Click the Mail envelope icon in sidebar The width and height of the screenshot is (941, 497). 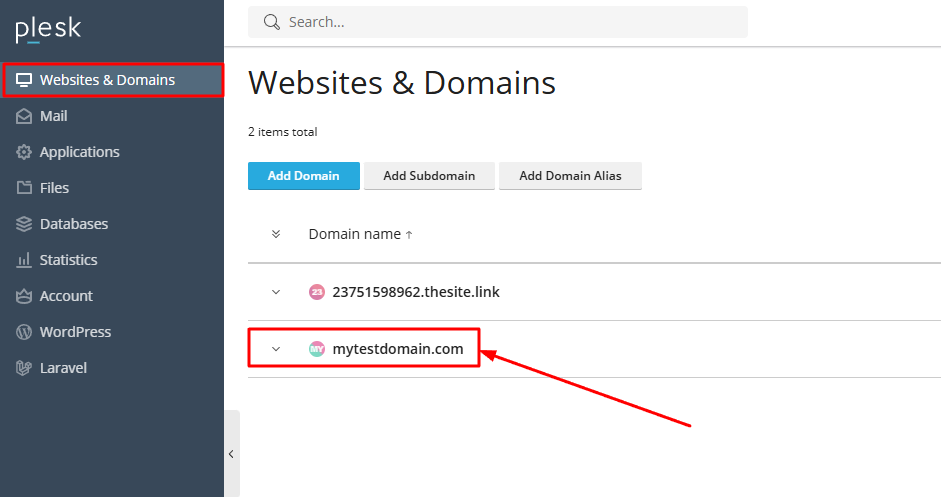pyautogui.click(x=24, y=116)
